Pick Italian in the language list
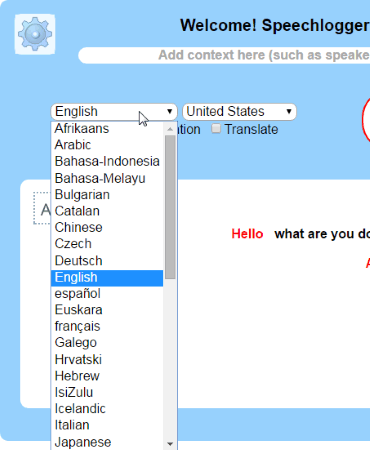Image resolution: width=370 pixels, height=450 pixels. pos(107,425)
